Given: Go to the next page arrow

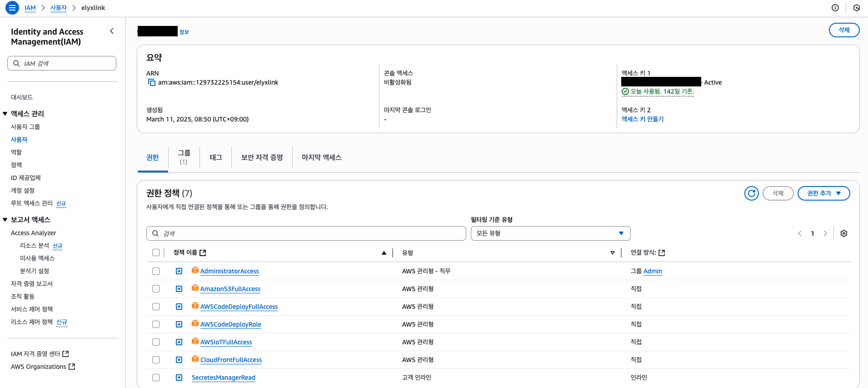Looking at the screenshot, I should pos(825,233).
